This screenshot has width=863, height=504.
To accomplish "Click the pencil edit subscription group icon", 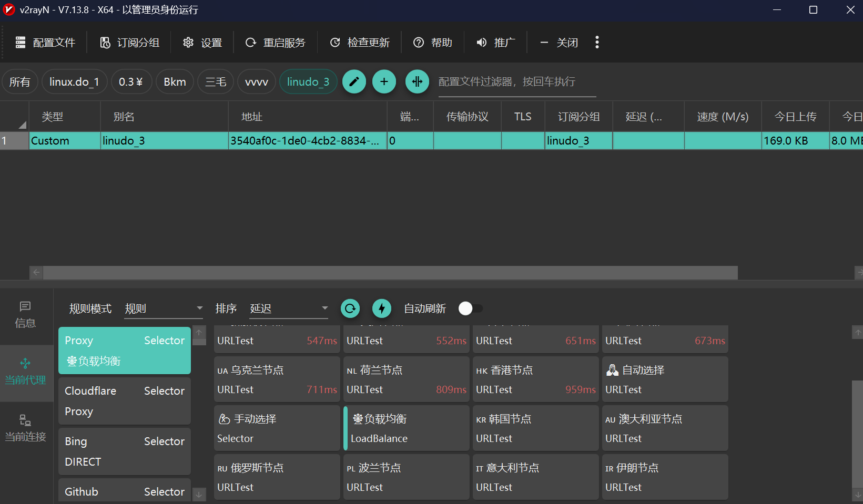I will tap(354, 82).
